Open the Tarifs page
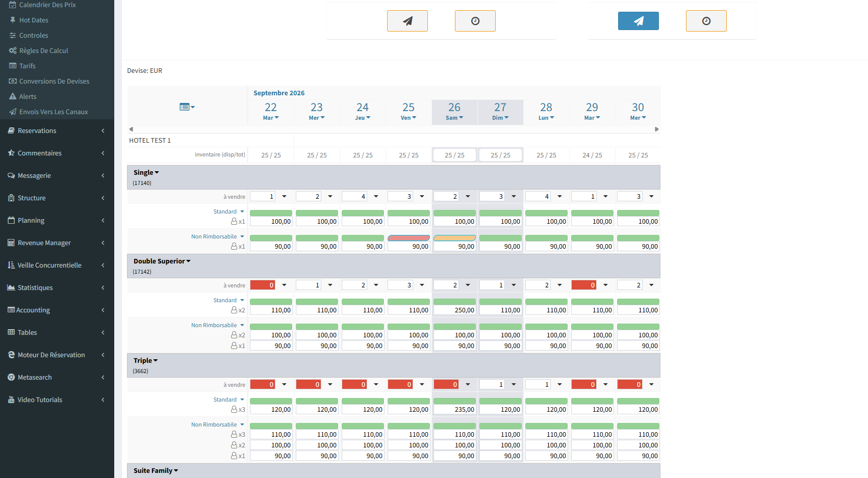Screen dimensions: 868x478 click(27, 66)
